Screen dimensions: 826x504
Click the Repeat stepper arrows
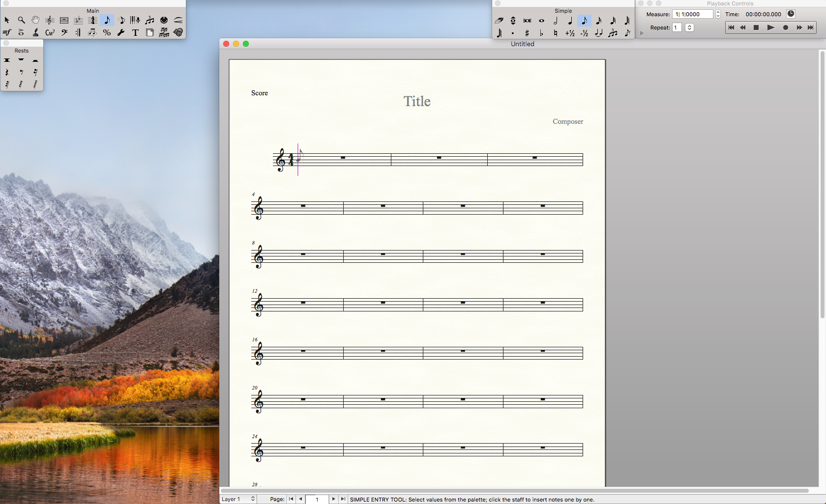[690, 28]
